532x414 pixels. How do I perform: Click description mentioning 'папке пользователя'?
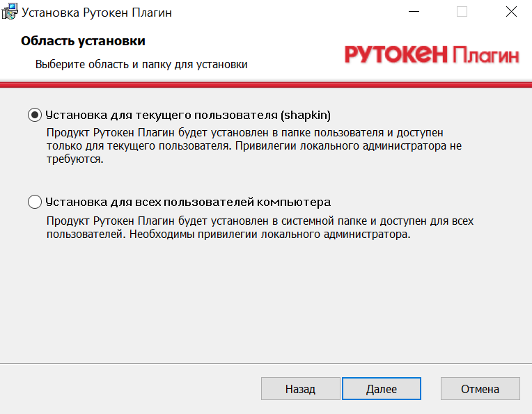[x=254, y=146]
